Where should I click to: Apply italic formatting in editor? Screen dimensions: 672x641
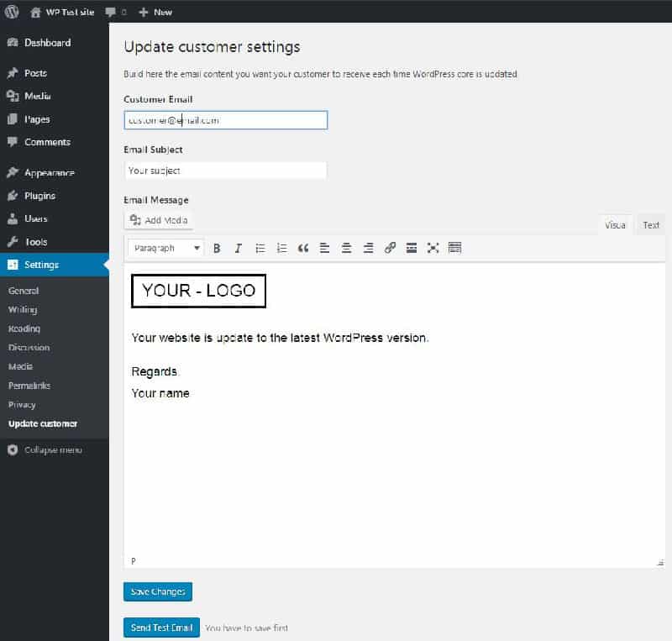coord(239,249)
